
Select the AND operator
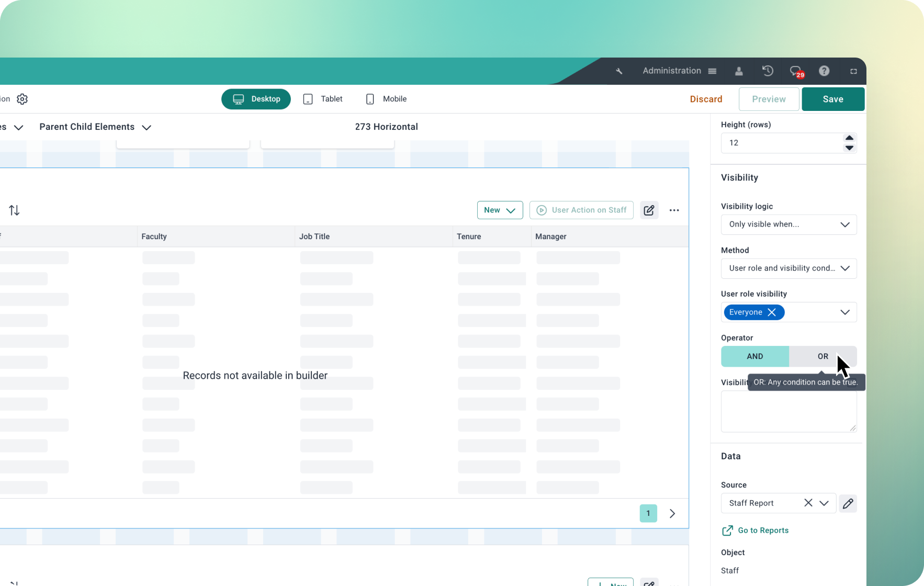[754, 356]
